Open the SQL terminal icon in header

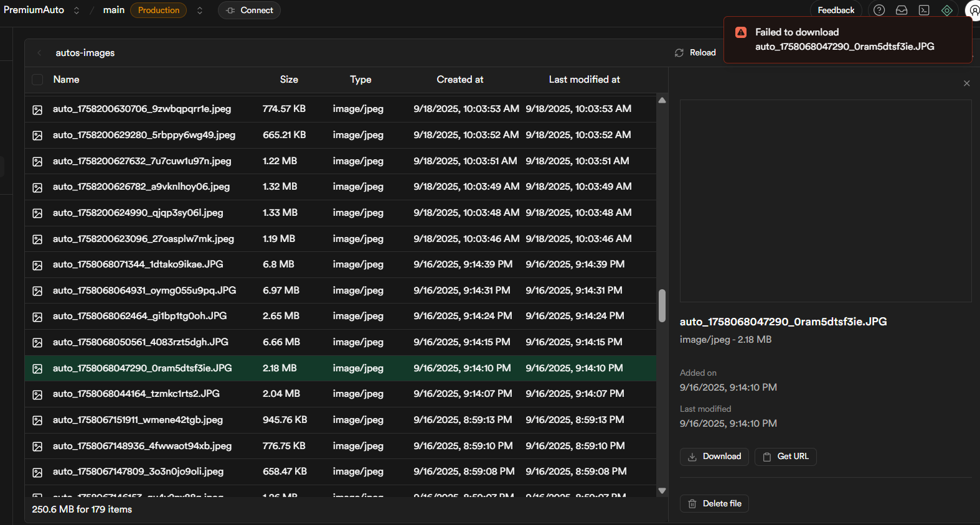[x=924, y=10]
